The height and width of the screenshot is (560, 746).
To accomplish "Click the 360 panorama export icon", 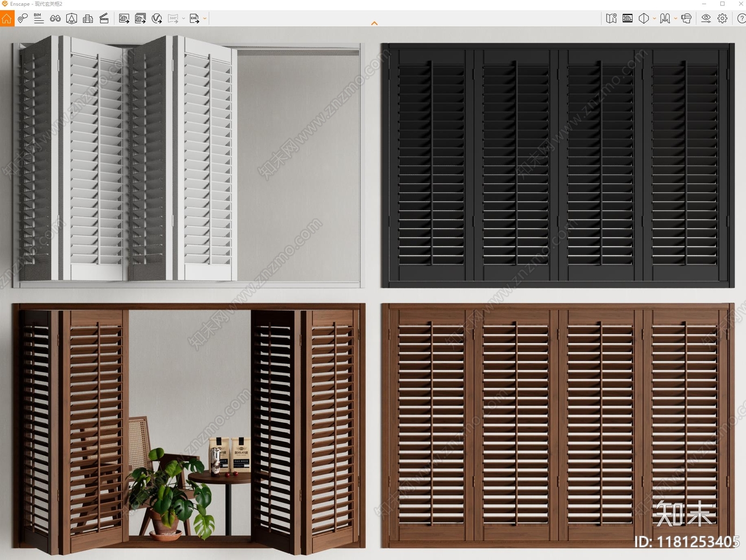I will [173, 19].
